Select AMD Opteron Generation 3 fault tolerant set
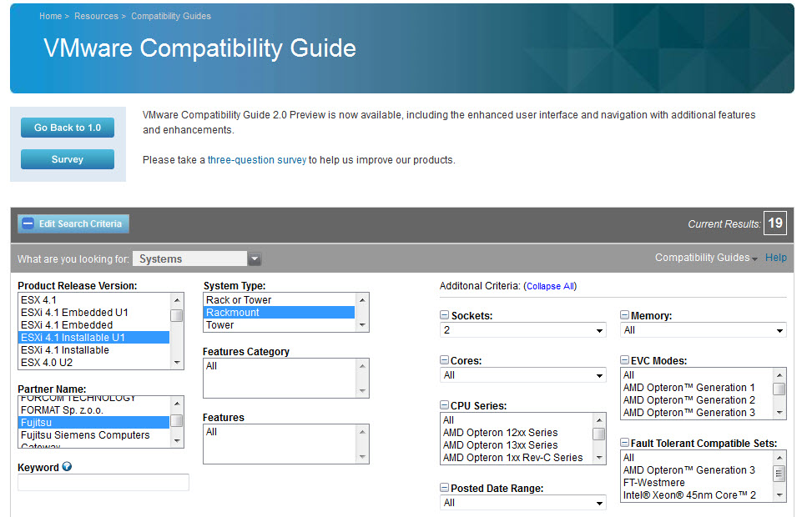Screen dimensions: 812x517 tap(697, 470)
